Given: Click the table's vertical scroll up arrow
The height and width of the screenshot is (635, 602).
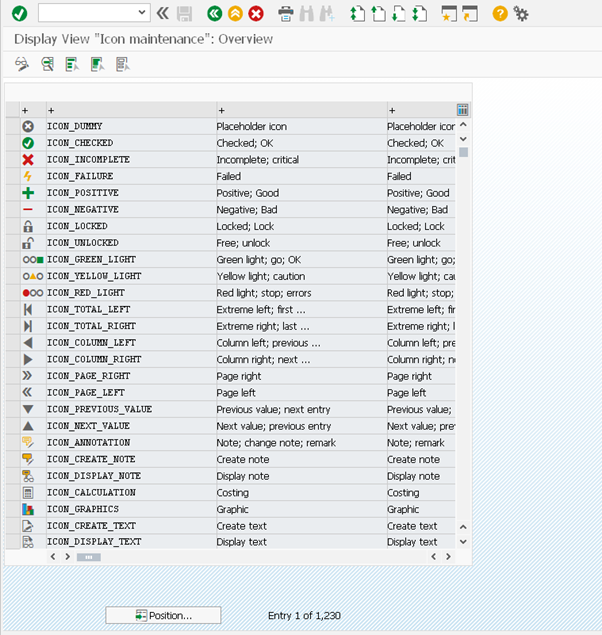Looking at the screenshot, I should pyautogui.click(x=463, y=126).
